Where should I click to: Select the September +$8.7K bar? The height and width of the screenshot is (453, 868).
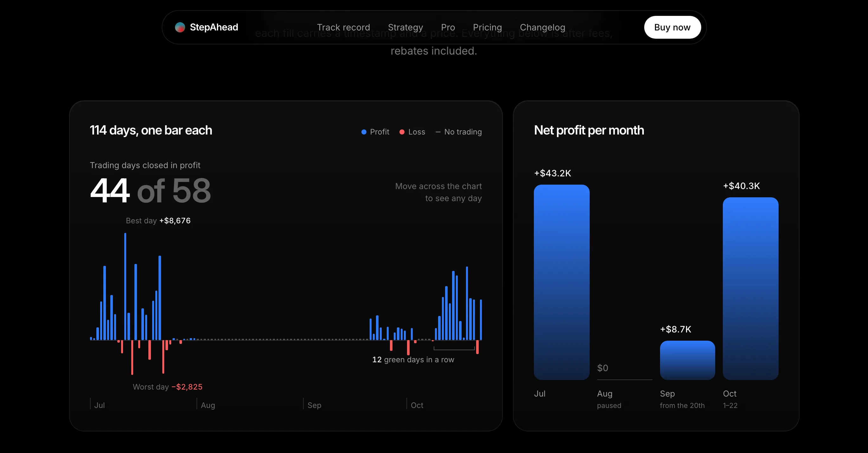(687, 360)
